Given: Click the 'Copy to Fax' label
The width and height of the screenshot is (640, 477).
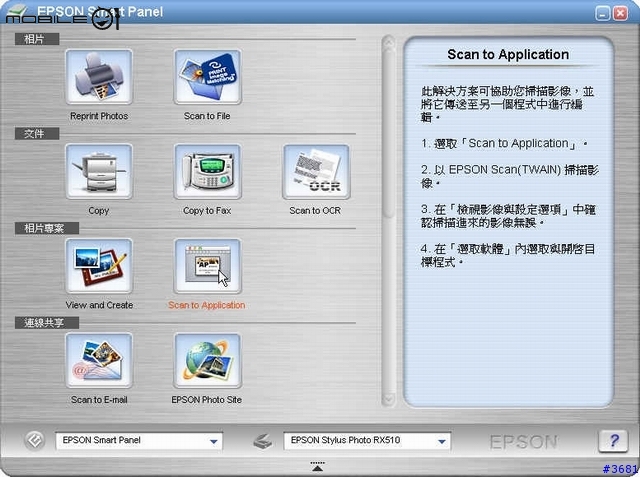Looking at the screenshot, I should (x=207, y=211).
